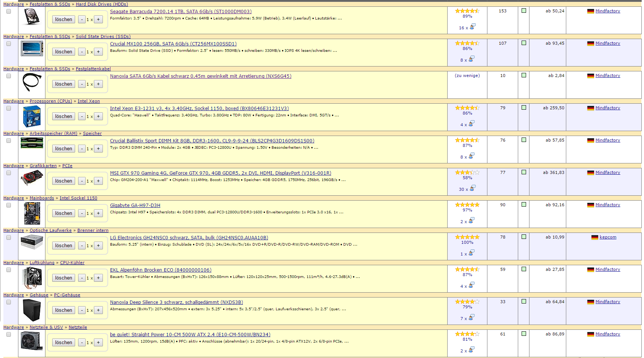Screen dimensions: 644x358
Task: Open the EKL Alpenföhn Brocken cooler image
Action: pos(32,278)
